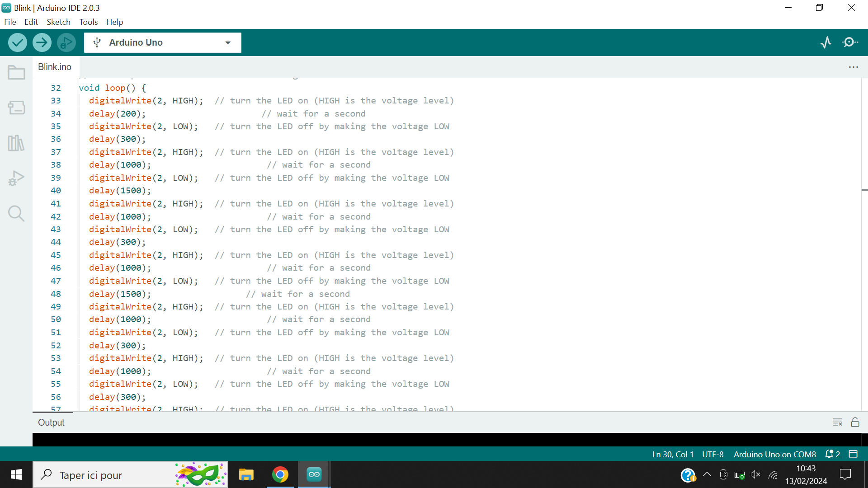Open notifications bell in status bar
Image resolution: width=868 pixels, height=488 pixels.
click(832, 454)
